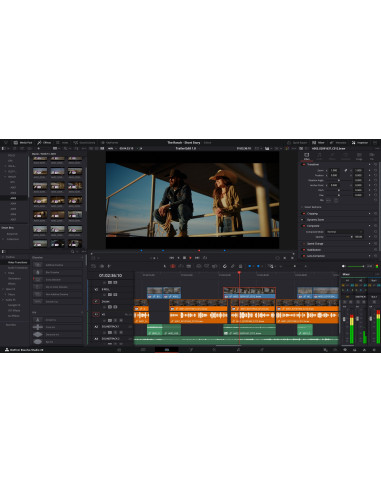
Task: Click Stop in the viewer transport controls
Action: click(x=184, y=258)
